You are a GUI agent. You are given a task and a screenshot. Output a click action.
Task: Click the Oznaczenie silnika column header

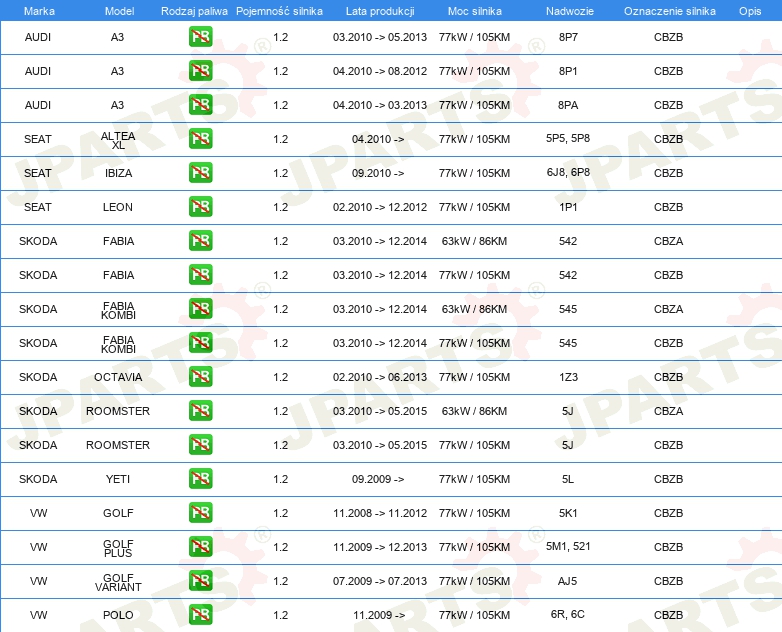click(x=670, y=11)
